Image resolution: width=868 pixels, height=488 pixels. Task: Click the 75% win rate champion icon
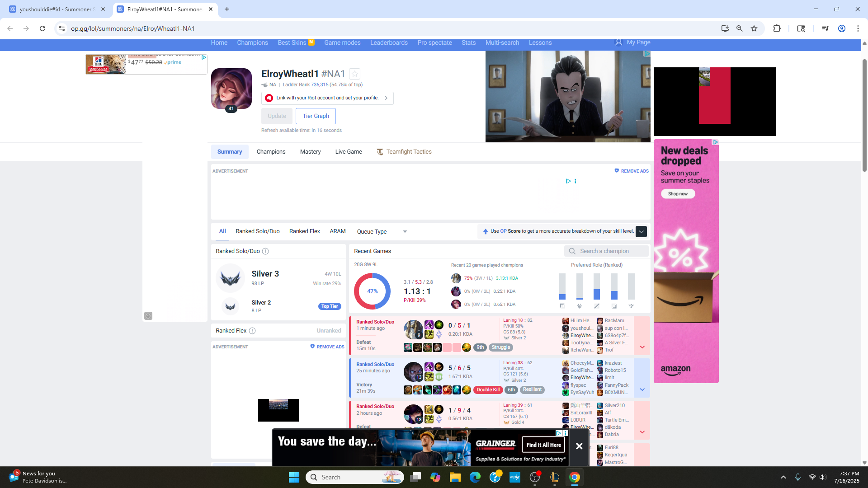tap(456, 278)
